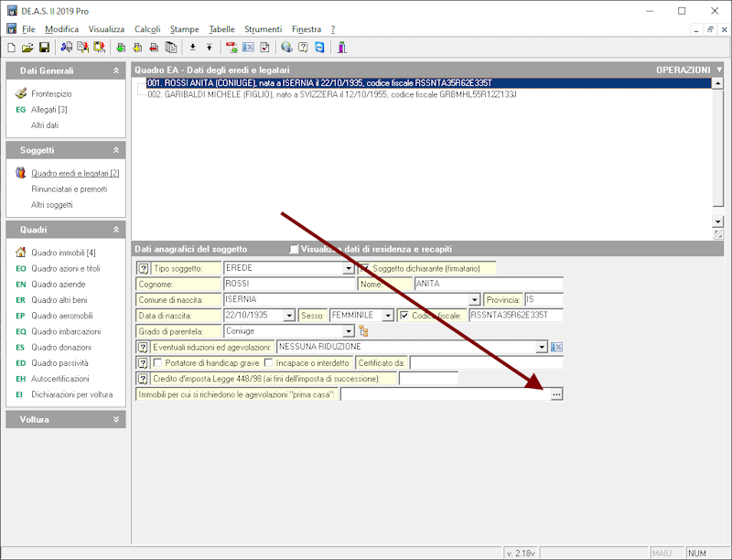
Task: Click the percent icon beside riduzioni dropdown
Action: click(x=556, y=348)
